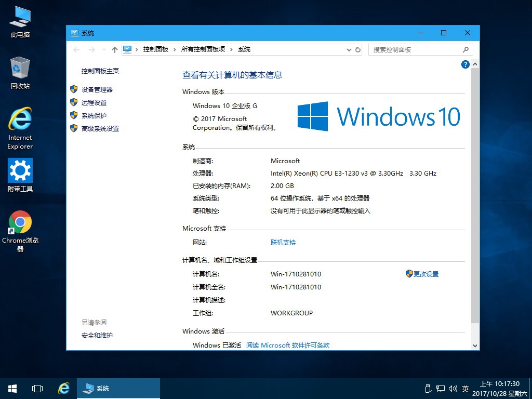The height and width of the screenshot is (399, 532).
Task: Click the 系统 window title icon
Action: point(75,33)
